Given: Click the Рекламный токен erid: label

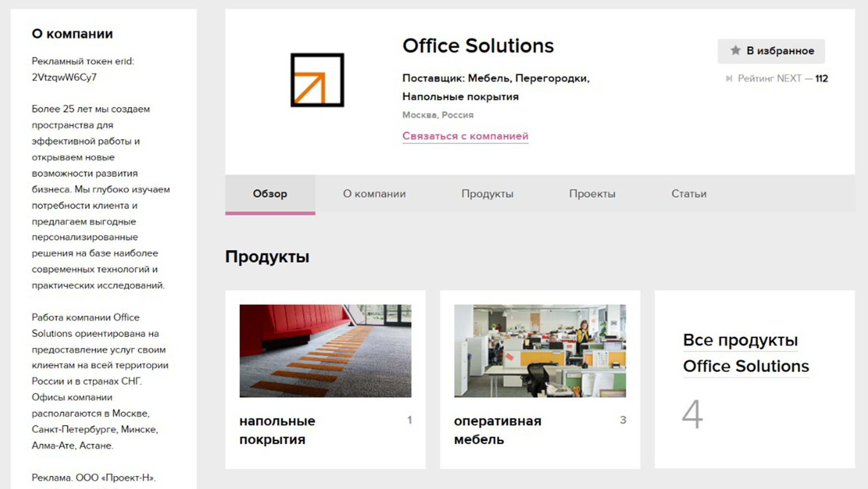Looking at the screenshot, I should pos(83,61).
